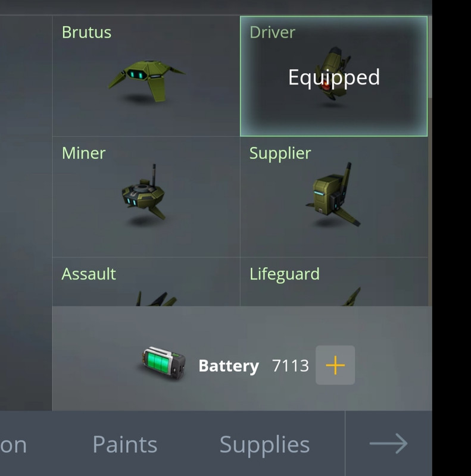This screenshot has height=476, width=471.
Task: Click the Battery count 7113
Action: click(x=291, y=365)
